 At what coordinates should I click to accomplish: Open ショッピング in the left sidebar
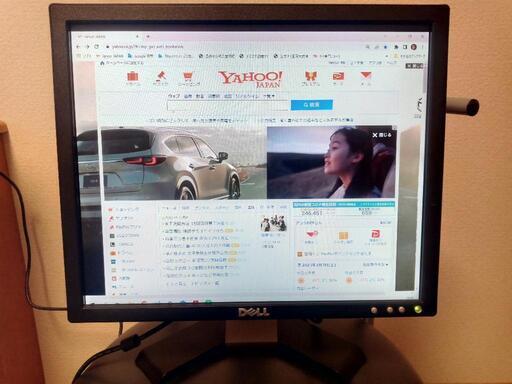coord(123,210)
